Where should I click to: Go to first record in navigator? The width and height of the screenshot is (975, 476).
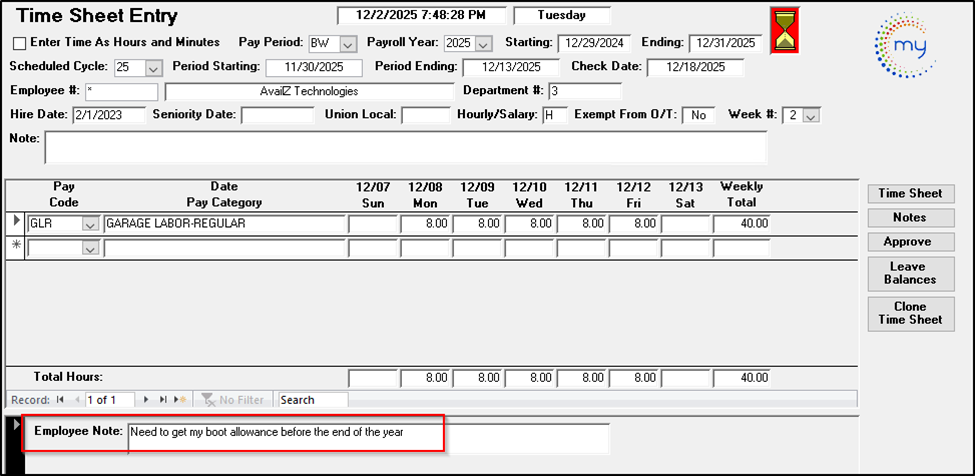pyautogui.click(x=60, y=400)
